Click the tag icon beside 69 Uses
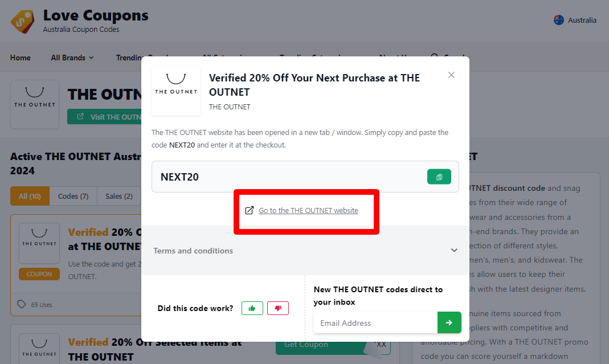 (x=21, y=304)
